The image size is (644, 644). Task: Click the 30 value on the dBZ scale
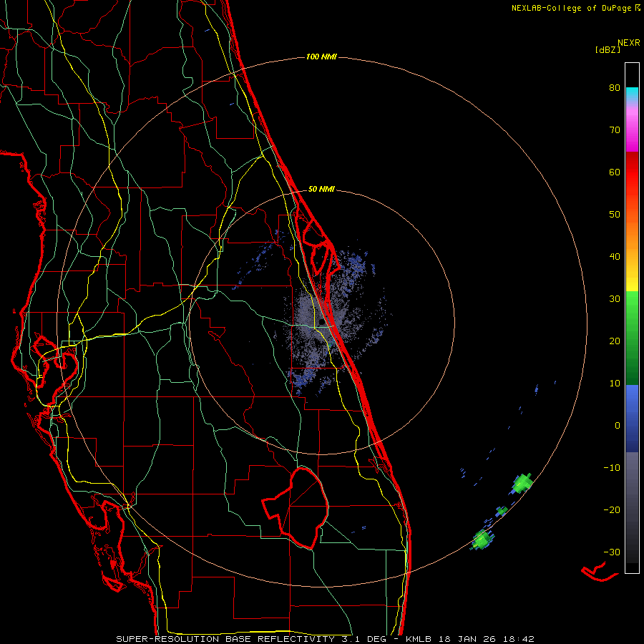(615, 299)
